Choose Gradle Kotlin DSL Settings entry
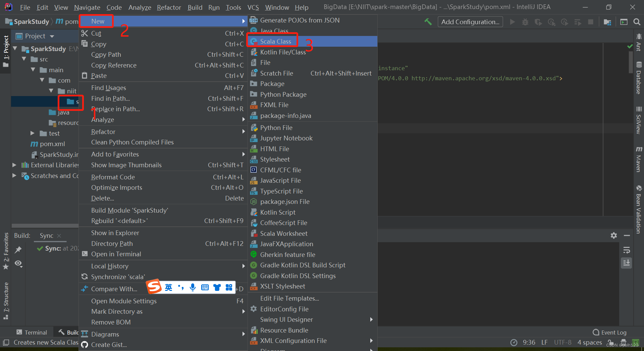 click(313, 276)
